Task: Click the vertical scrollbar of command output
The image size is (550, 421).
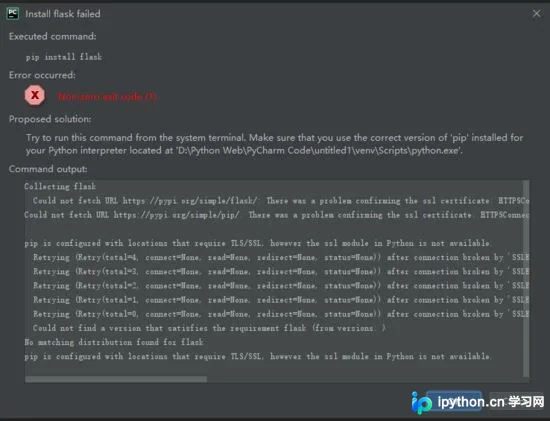Action: (x=526, y=278)
